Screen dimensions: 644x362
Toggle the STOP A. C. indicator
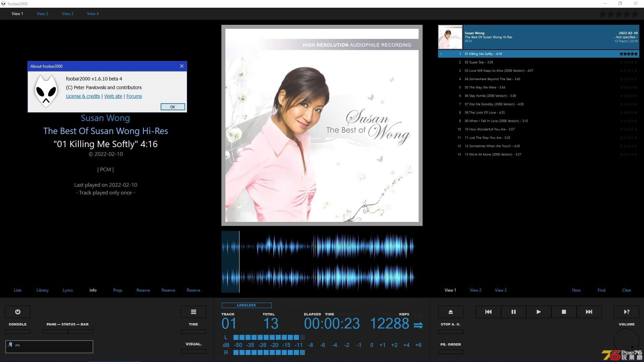click(451, 331)
